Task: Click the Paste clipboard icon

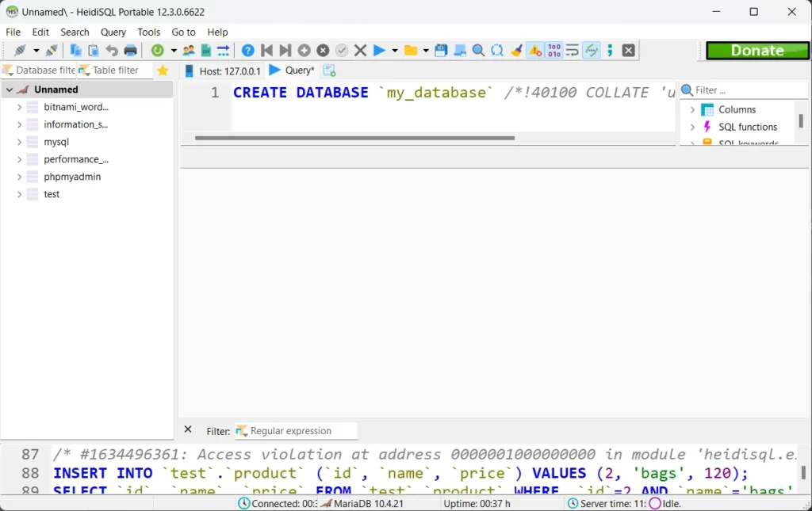Action: [x=94, y=50]
